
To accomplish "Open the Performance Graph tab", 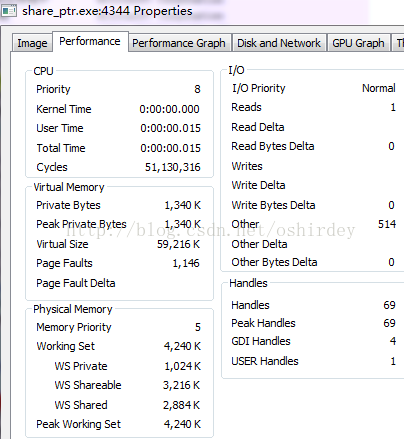I will [179, 43].
